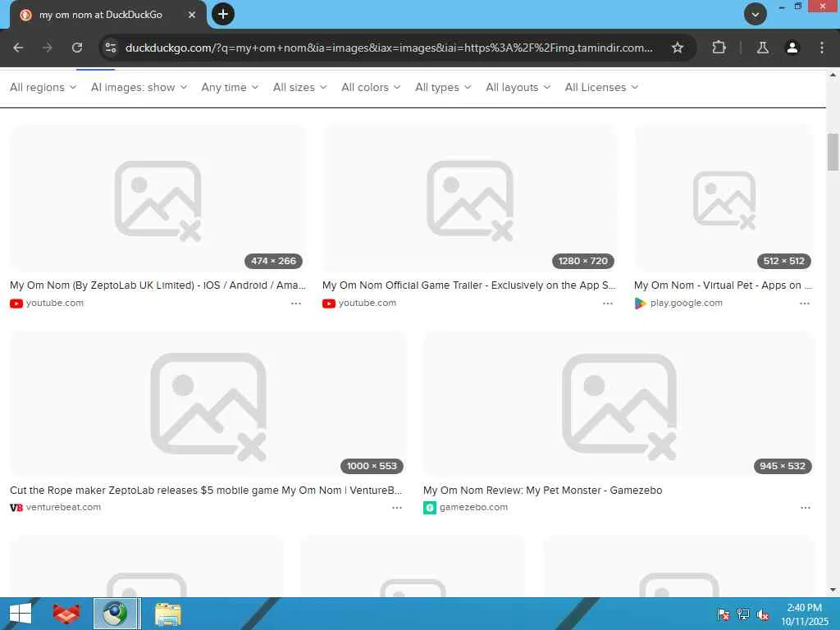Click the network tray icon

[x=743, y=614]
